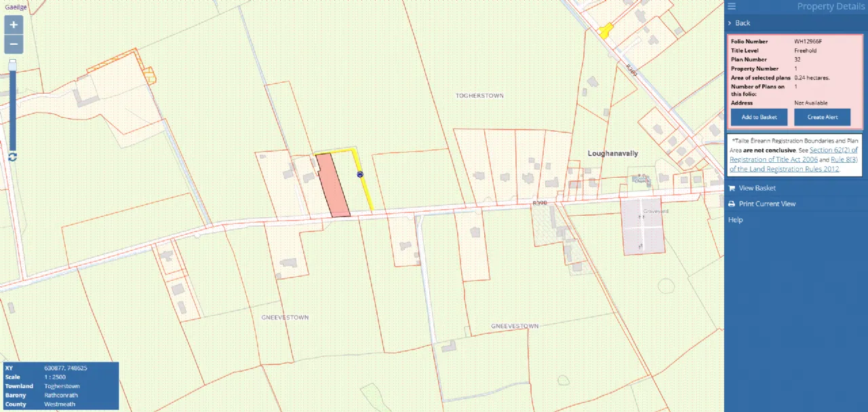Click the Barony Rathconrath entry
This screenshot has width=868, height=412.
(x=60, y=395)
